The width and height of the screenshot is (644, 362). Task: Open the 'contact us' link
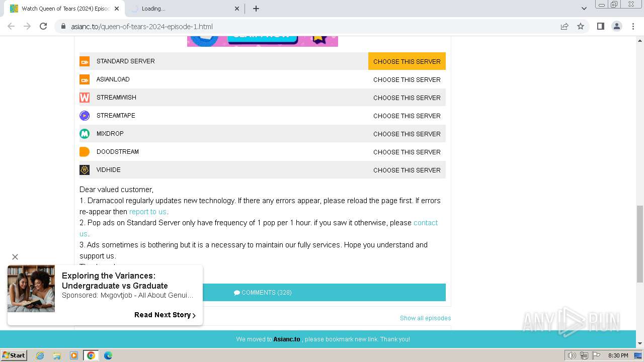click(426, 223)
